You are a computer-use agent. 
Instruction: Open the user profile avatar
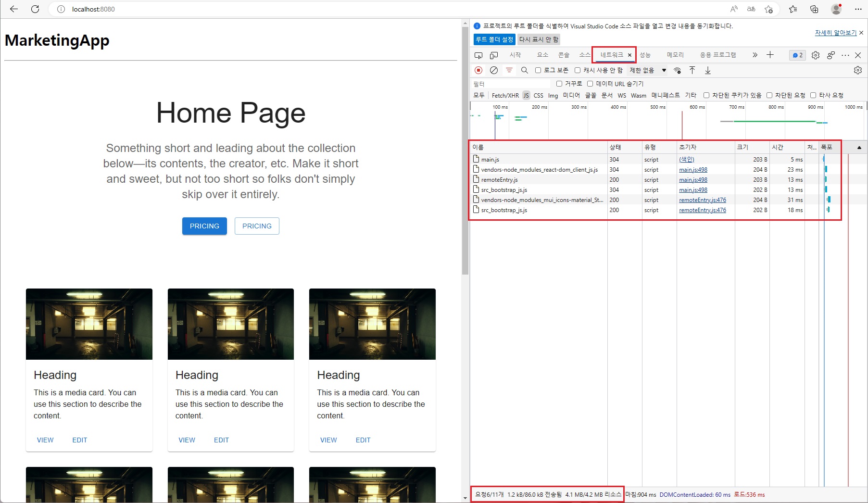click(836, 9)
